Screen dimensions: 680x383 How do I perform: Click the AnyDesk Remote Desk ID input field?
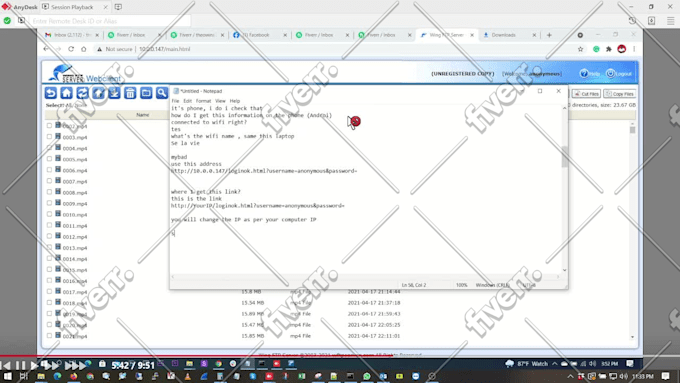(x=110, y=21)
